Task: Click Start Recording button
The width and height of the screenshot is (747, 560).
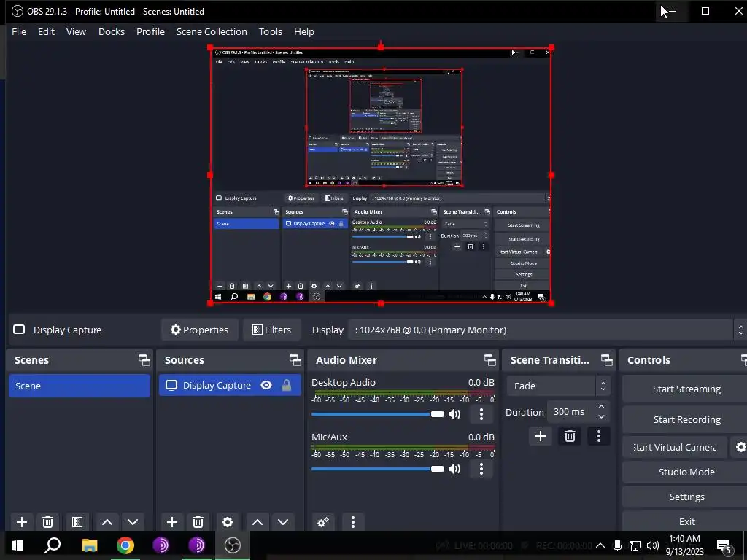Action: (x=686, y=419)
